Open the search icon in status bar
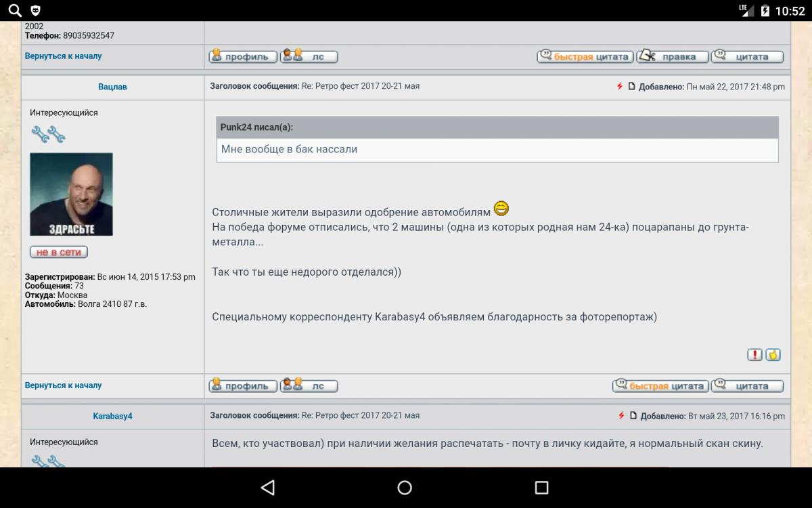This screenshot has width=812, height=508. pos(15,10)
